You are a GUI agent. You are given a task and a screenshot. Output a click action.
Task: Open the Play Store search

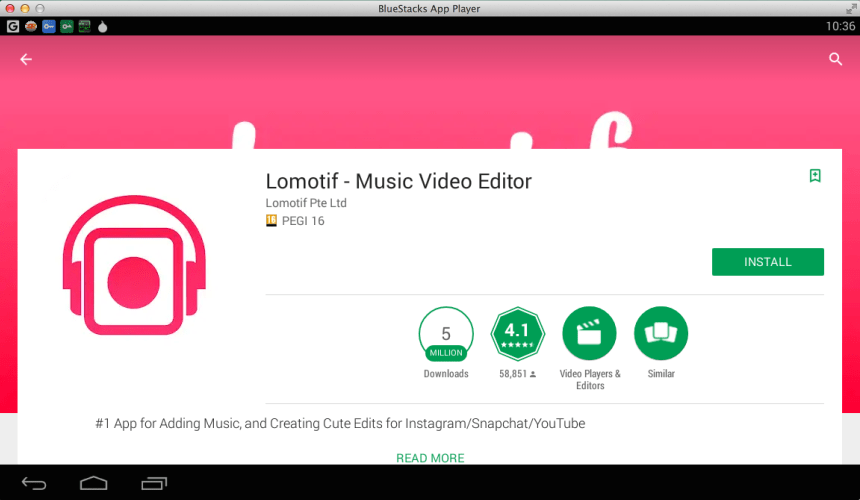coord(835,59)
